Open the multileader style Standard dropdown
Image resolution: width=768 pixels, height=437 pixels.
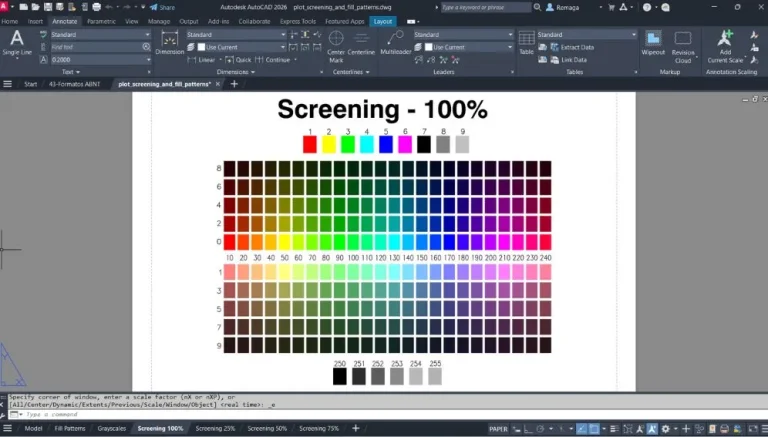(463, 35)
